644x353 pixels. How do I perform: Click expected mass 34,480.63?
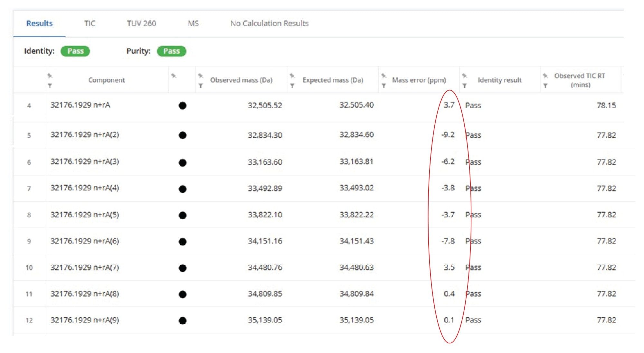pyautogui.click(x=356, y=267)
